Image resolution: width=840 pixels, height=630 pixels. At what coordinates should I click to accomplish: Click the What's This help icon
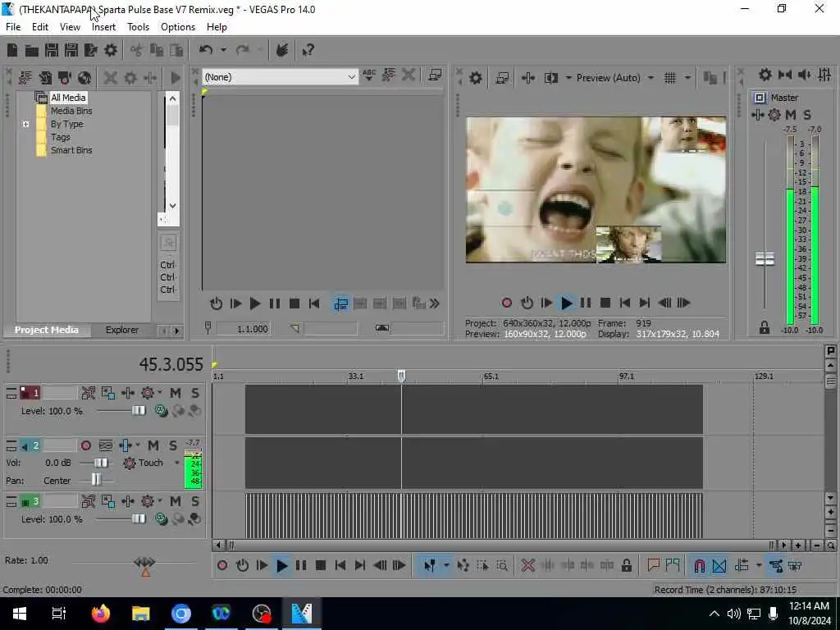click(308, 50)
